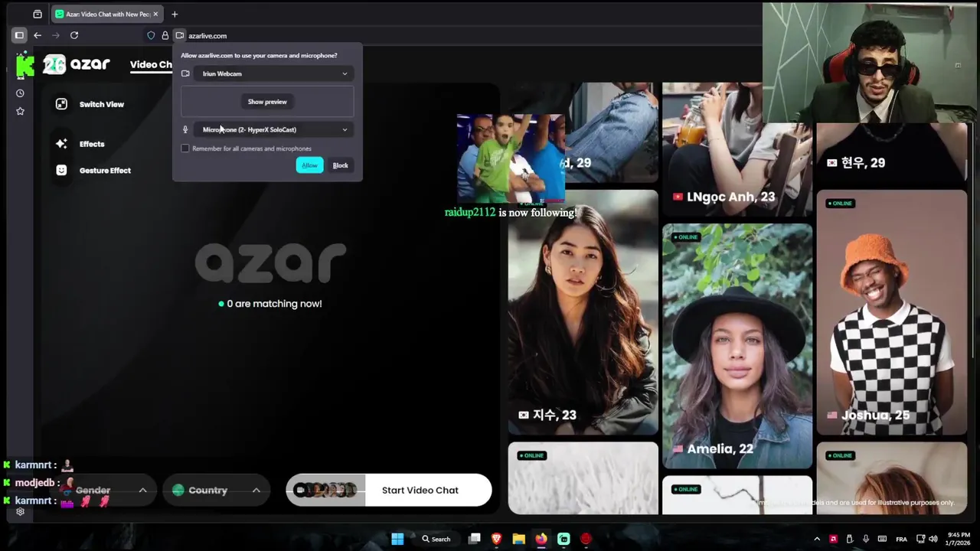980x551 pixels.
Task: Toggle the browser sidebar button
Action: pos(19,35)
